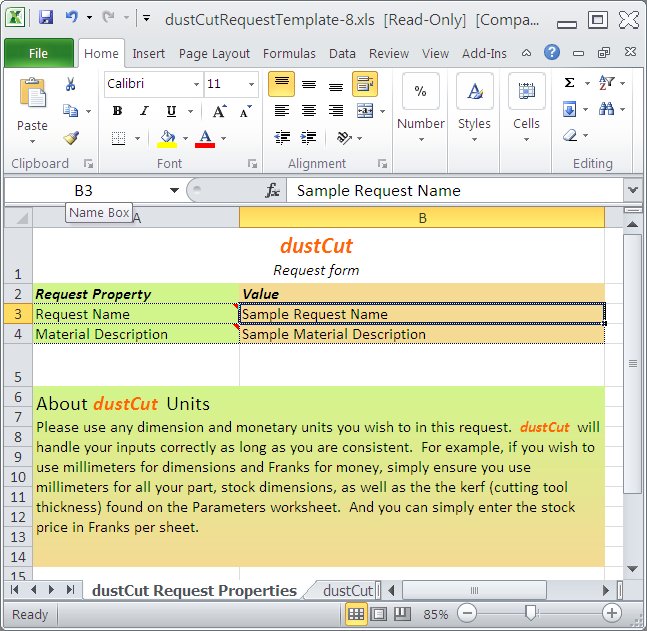
Task: Center text horizontally
Action: click(309, 111)
